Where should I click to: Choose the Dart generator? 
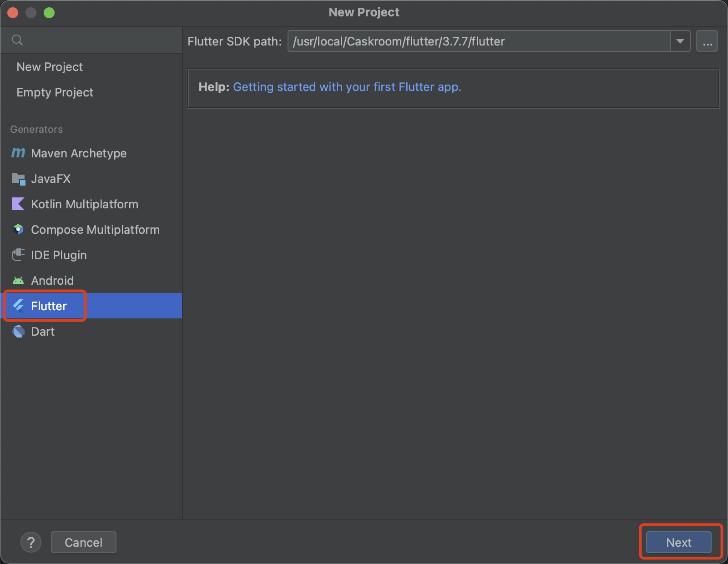point(91,332)
